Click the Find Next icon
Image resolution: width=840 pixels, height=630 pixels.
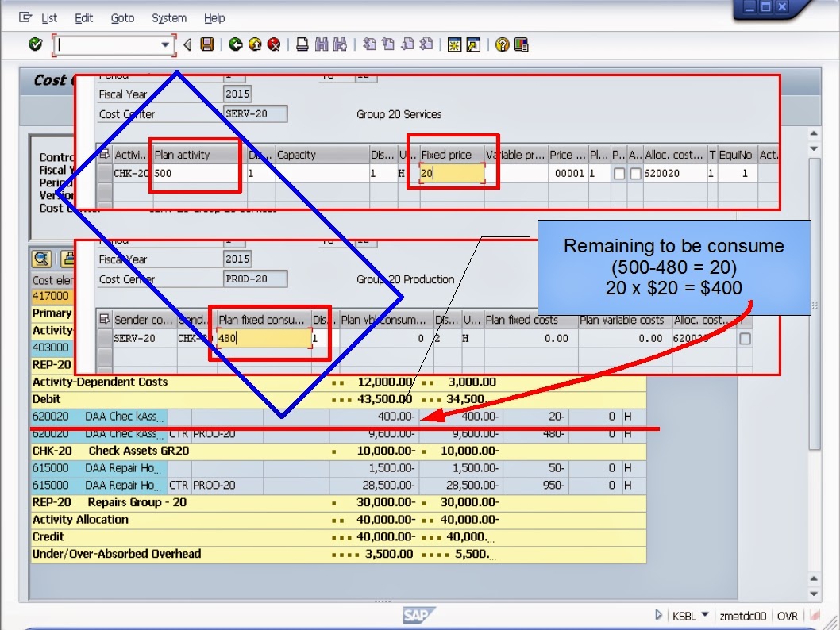pos(340,45)
